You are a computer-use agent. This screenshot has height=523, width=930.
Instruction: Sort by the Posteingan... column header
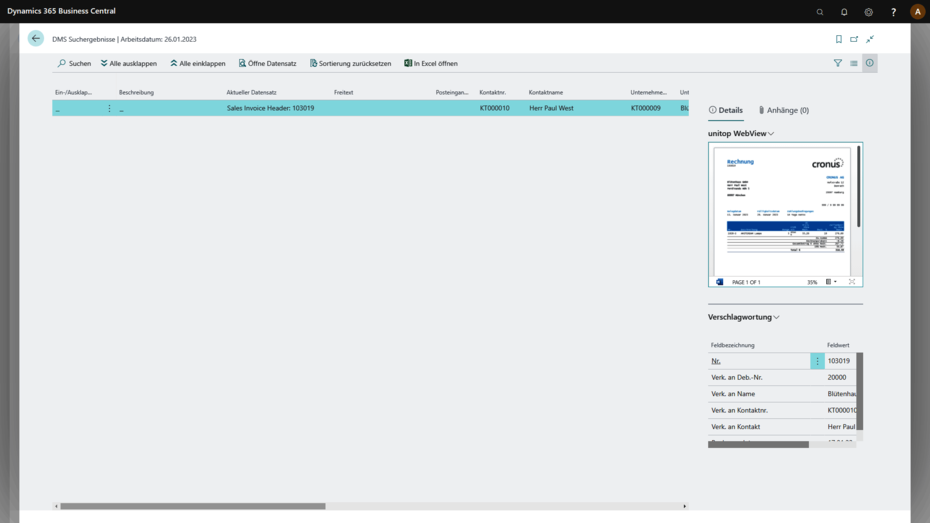point(452,93)
